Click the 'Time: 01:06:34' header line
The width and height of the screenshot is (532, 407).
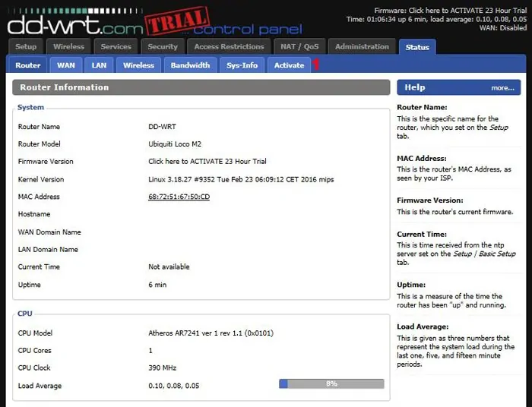pyautogui.click(x=436, y=19)
